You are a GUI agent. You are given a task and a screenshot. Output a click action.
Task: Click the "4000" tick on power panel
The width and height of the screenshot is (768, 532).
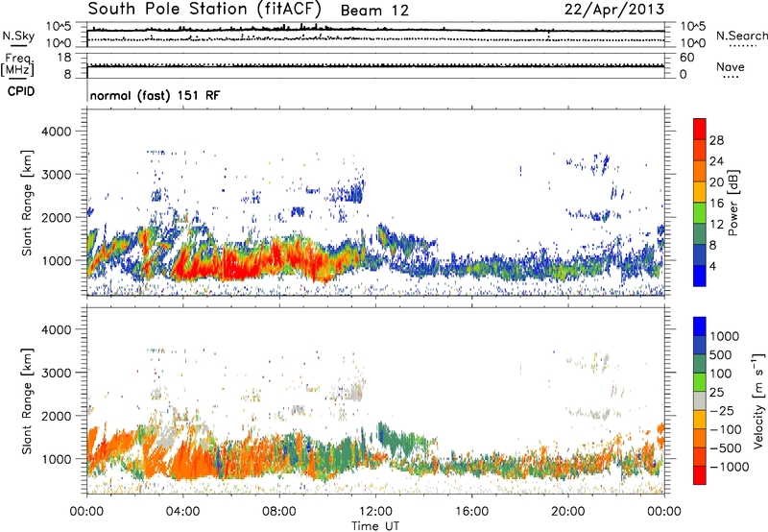click(56, 132)
